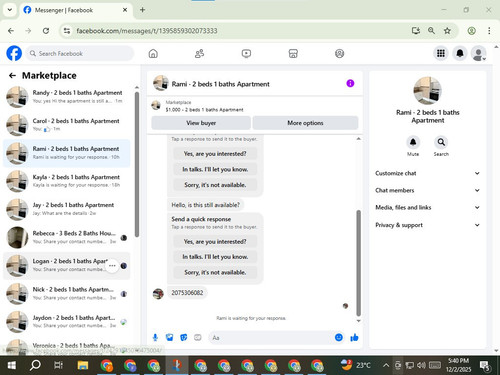Open browser zoom magnifier icon
Image resolution: width=500 pixels, height=375 pixels.
click(x=431, y=31)
